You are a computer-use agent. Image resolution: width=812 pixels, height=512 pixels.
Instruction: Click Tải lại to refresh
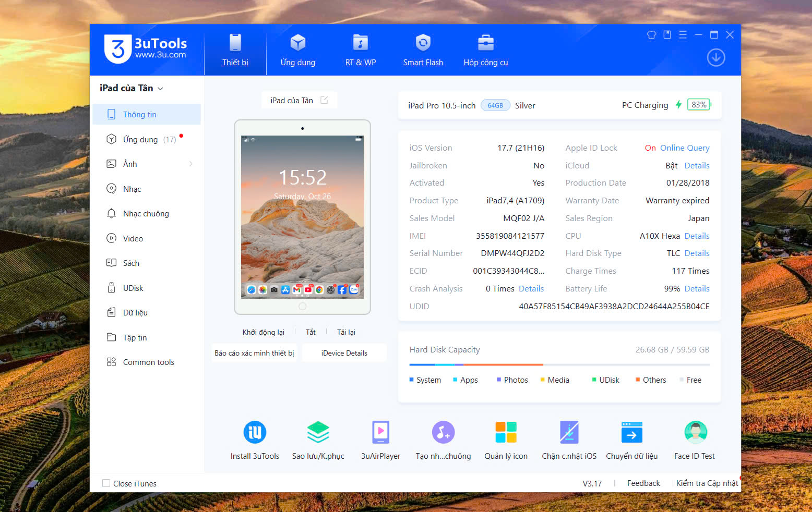click(x=346, y=332)
